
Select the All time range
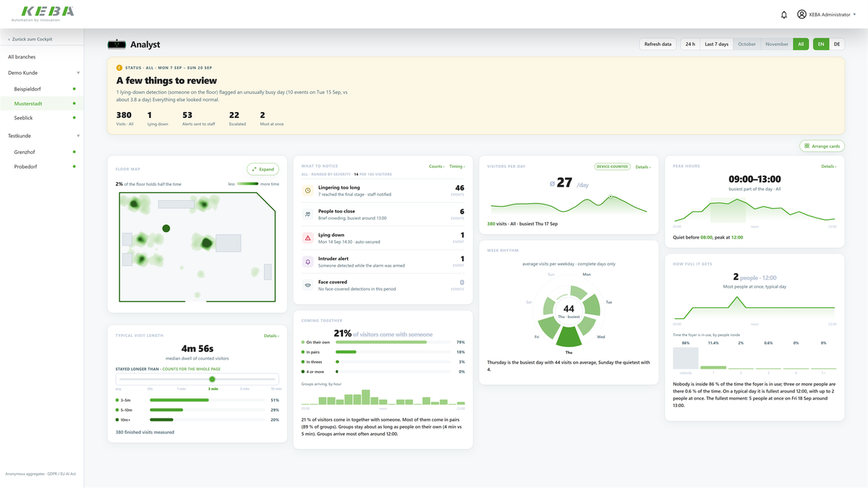[x=801, y=44]
